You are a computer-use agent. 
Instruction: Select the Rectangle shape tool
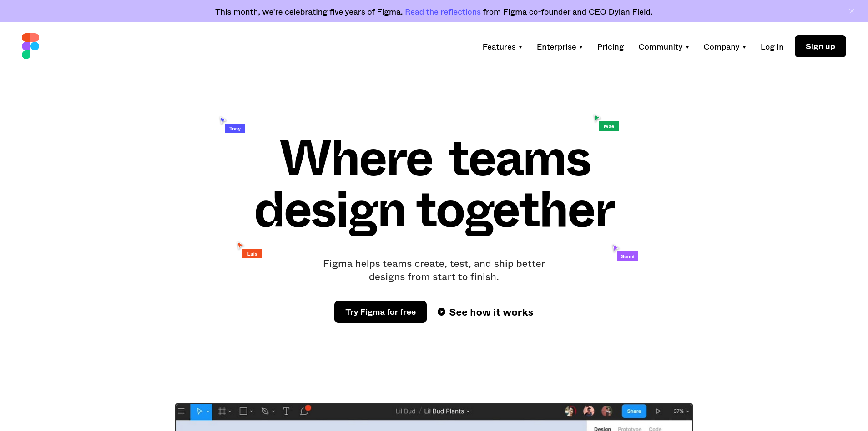point(243,411)
